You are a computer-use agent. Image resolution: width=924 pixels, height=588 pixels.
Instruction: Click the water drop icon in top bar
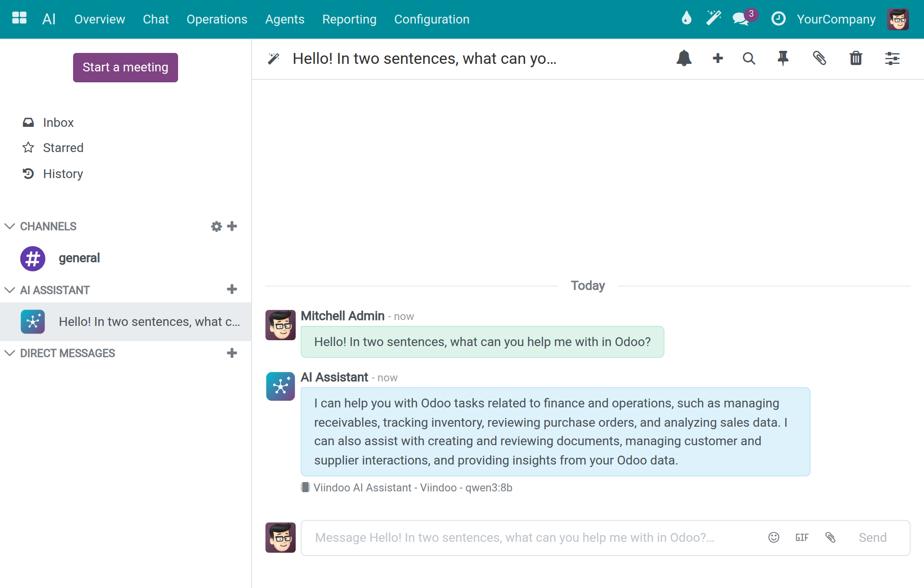pyautogui.click(x=686, y=18)
